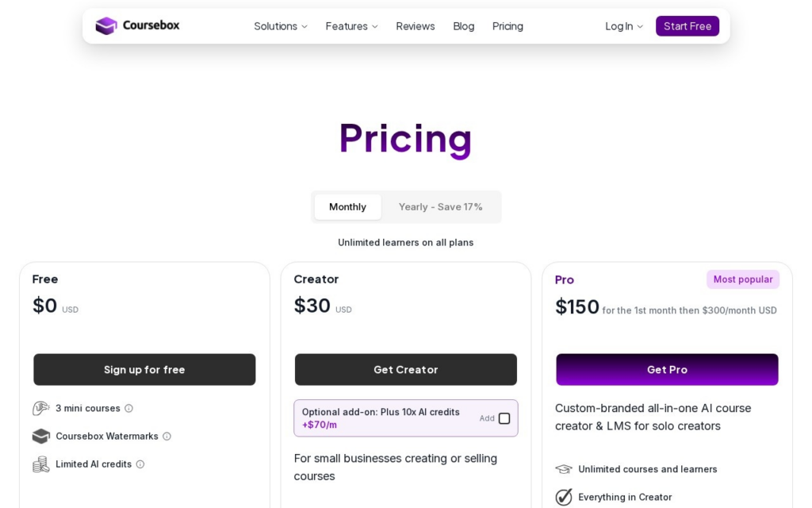Viewport: 812px width, 508px height.
Task: Expand the Features dropdown menu
Action: pos(351,26)
